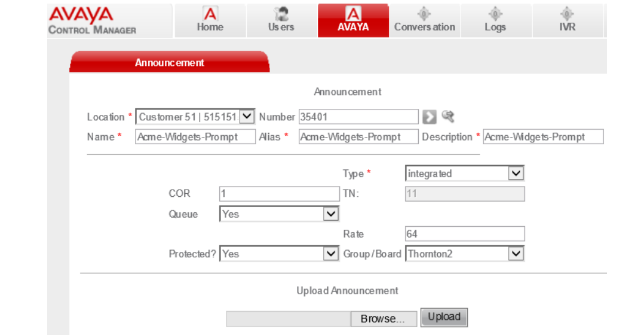This screenshot has height=335, width=644.
Task: Expand the Group/Board dropdown showing Thornton2
Action: point(516,254)
